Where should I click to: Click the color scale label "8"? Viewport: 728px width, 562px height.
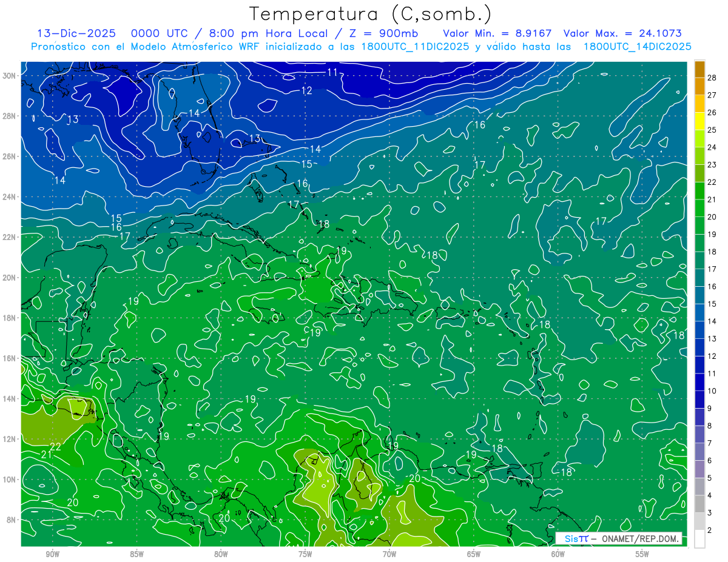[x=710, y=426]
